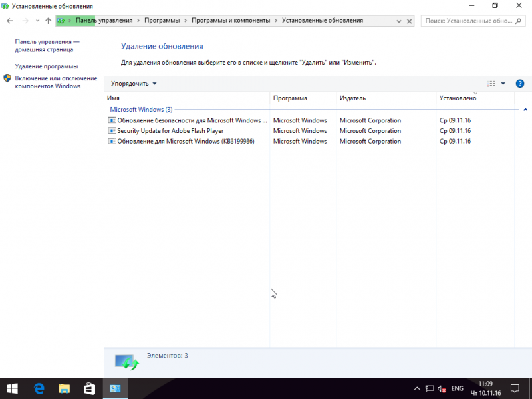Image resolution: width=532 pixels, height=399 pixels.
Task: Open Включение или отключение компонентов Windows
Action: coord(56,82)
